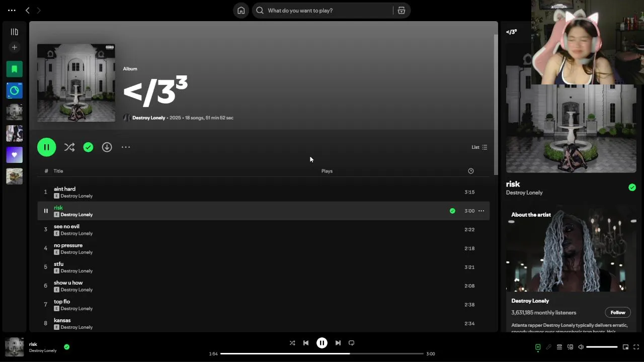This screenshot has height=362, width=644.
Task: Skip to previous track
Action: pyautogui.click(x=306, y=343)
